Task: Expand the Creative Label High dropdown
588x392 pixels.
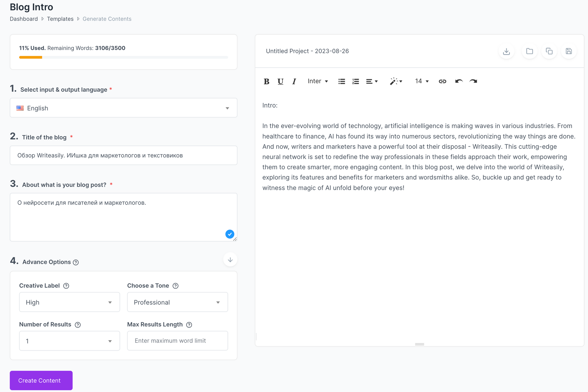Action: pos(69,302)
